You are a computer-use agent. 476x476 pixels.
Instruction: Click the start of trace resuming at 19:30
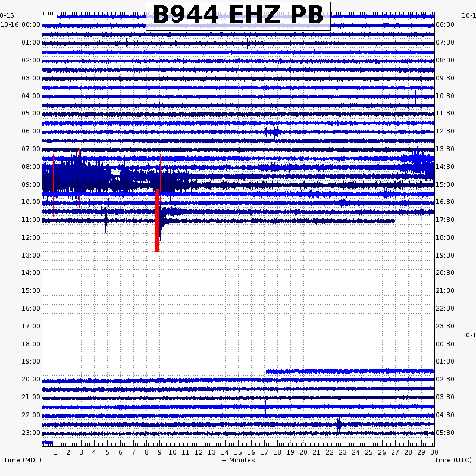(267, 371)
